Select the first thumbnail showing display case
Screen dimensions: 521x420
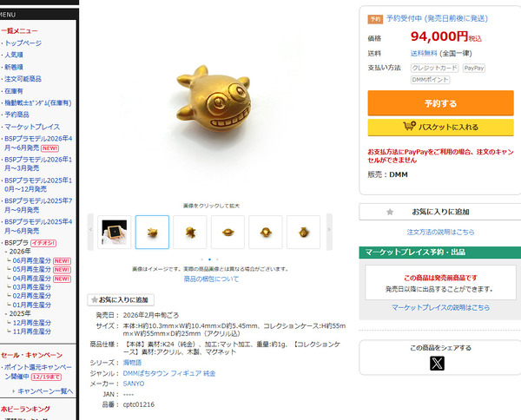click(115, 232)
